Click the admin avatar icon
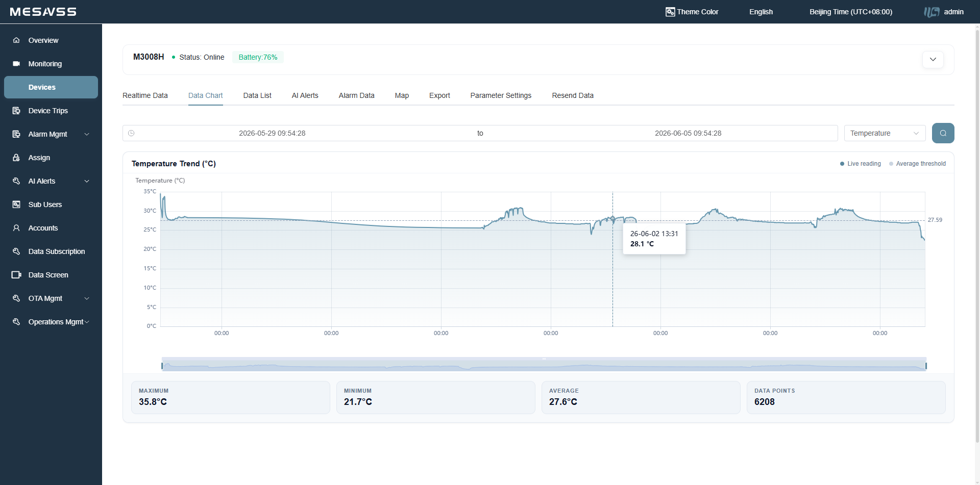980x485 pixels. click(x=932, y=12)
